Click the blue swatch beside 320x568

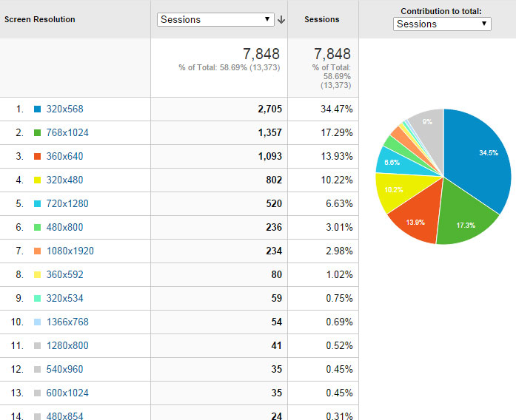[37, 109]
